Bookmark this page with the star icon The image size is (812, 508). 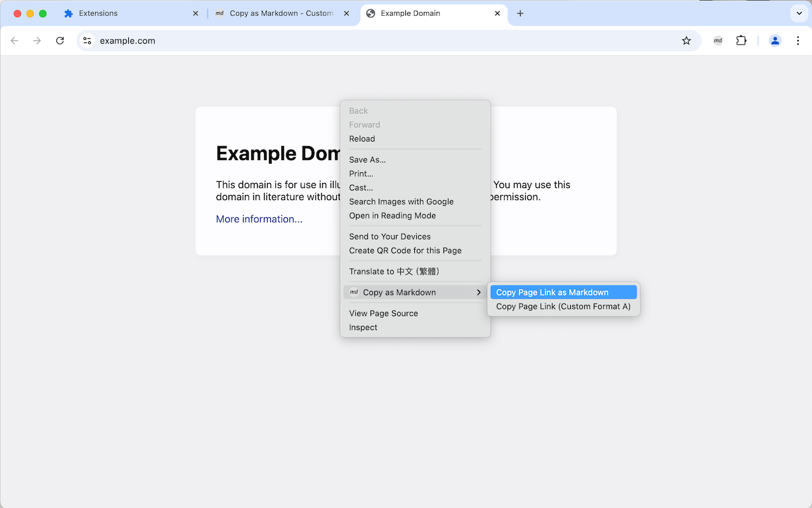[x=686, y=40]
